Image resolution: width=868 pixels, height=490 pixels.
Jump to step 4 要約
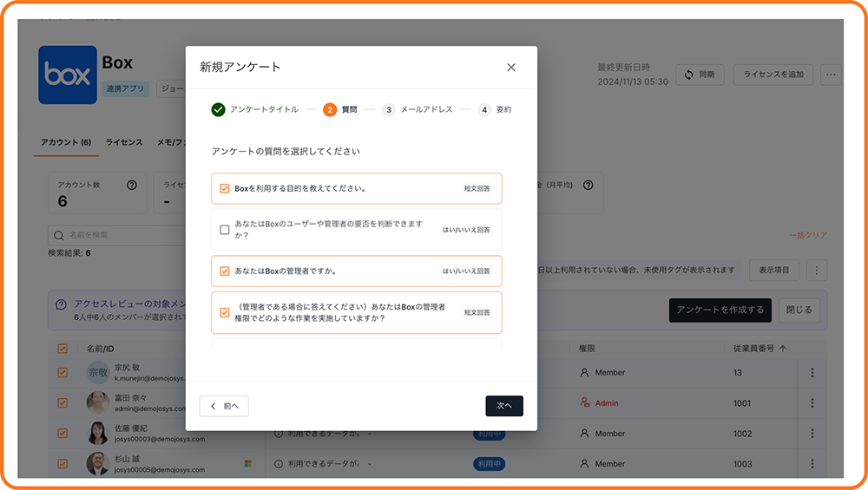click(x=495, y=109)
